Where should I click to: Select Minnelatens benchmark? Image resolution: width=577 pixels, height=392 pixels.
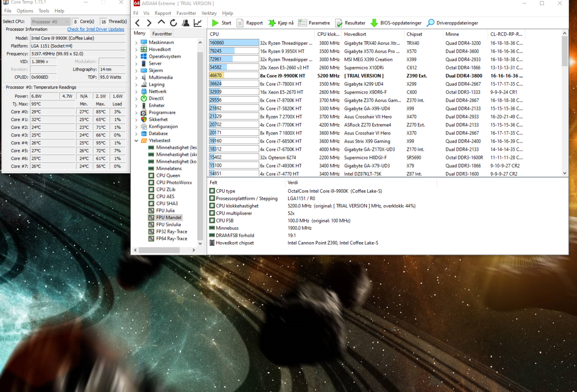coord(169,169)
